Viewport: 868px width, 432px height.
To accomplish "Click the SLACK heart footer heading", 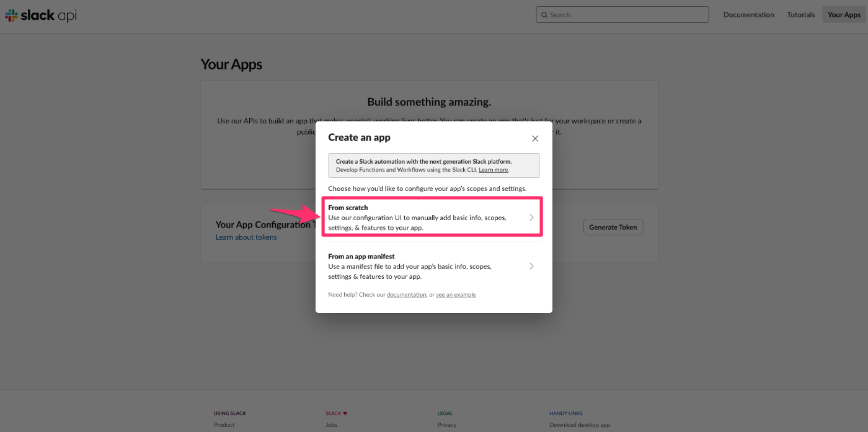I will point(337,413).
